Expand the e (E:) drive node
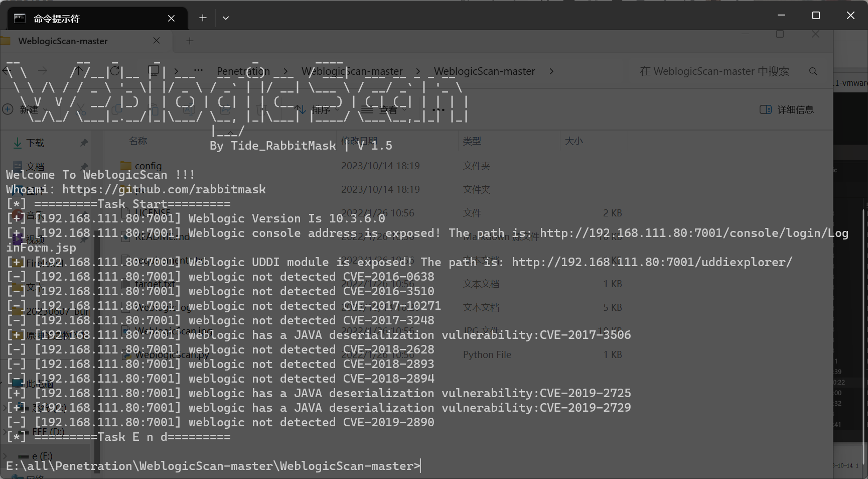The width and height of the screenshot is (868, 479). click(5, 456)
